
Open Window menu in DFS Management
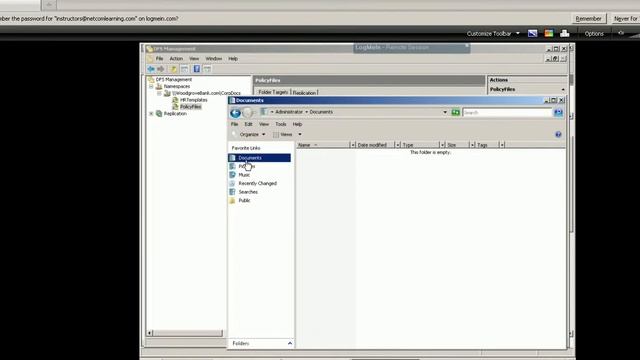[x=213, y=59]
